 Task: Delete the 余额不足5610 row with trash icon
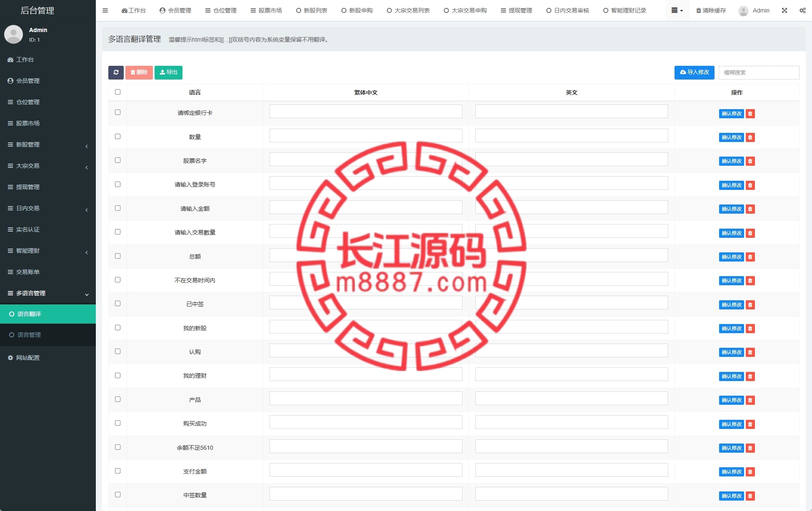pos(750,448)
